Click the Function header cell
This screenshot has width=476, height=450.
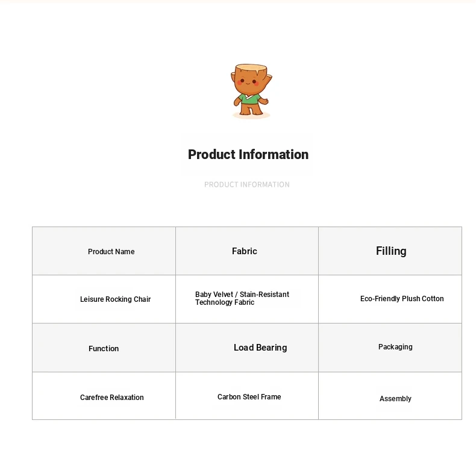104,348
